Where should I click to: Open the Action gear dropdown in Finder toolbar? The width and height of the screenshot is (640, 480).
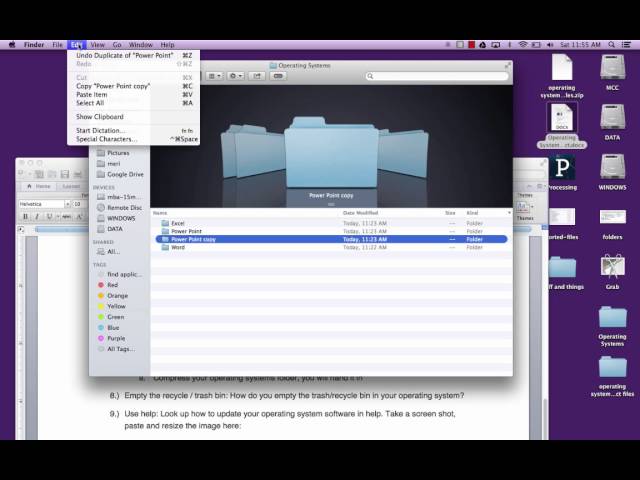(236, 76)
